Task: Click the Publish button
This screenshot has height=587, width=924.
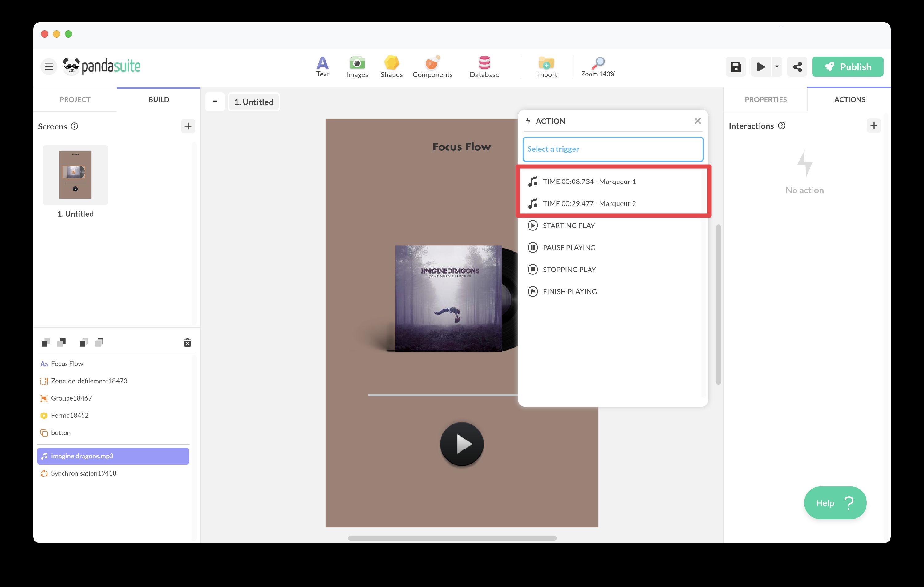Action: [847, 67]
